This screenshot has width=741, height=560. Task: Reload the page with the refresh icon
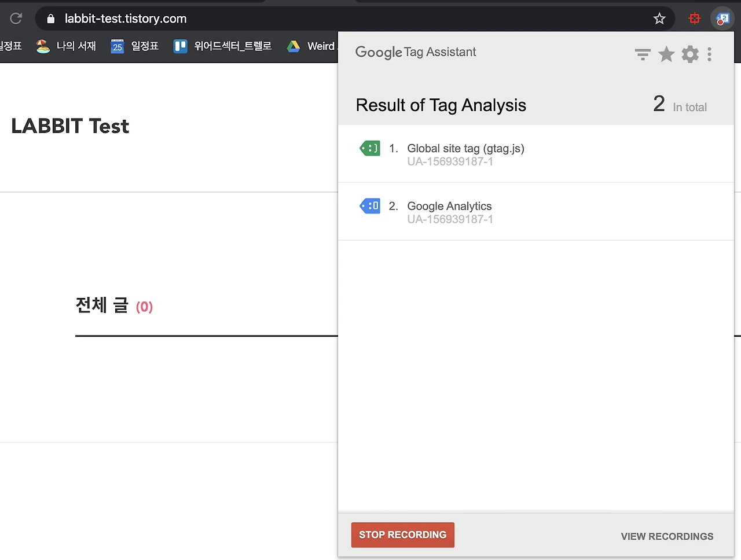click(x=16, y=19)
